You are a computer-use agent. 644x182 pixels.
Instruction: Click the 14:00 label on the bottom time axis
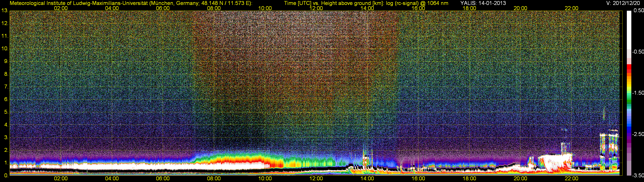click(x=367, y=179)
